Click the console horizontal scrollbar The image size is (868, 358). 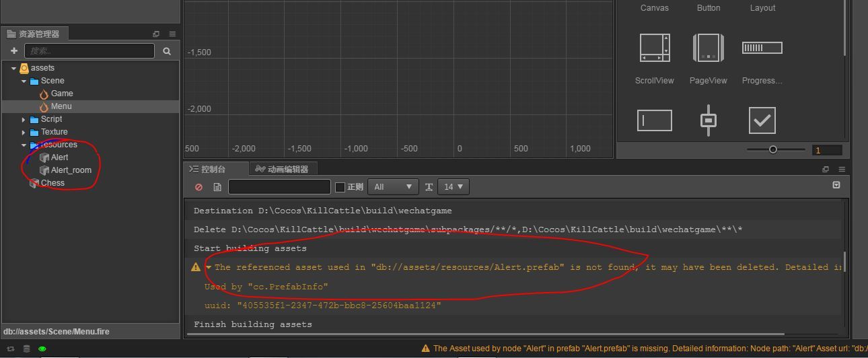coord(485,334)
